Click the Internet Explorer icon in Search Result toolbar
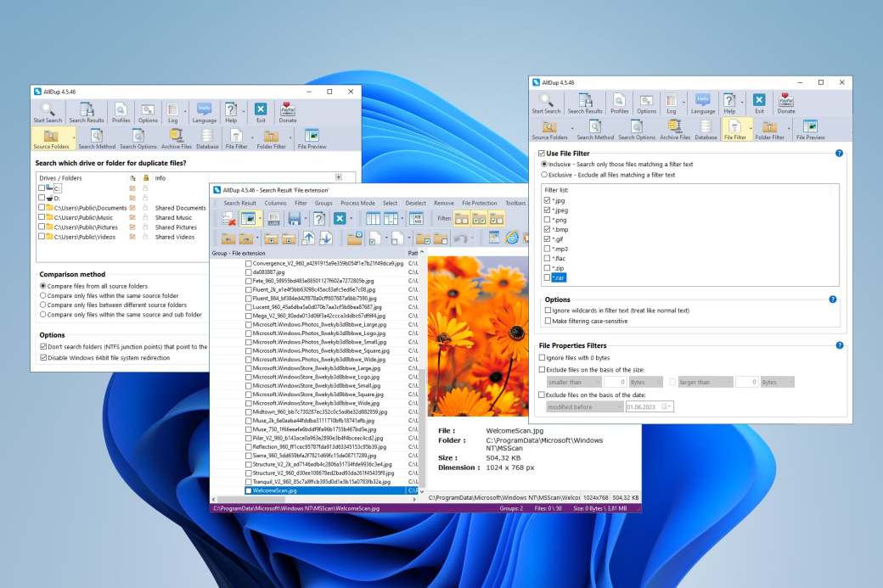883x588 pixels. (511, 238)
